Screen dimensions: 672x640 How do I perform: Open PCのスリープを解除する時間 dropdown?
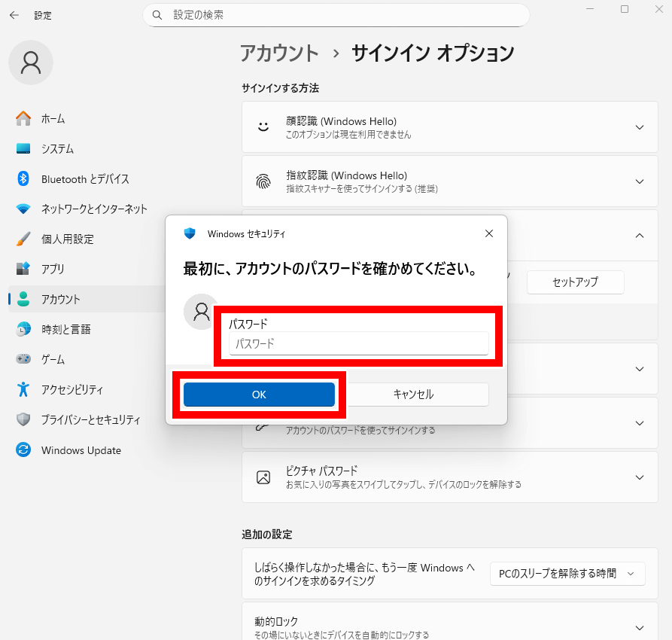click(x=567, y=574)
